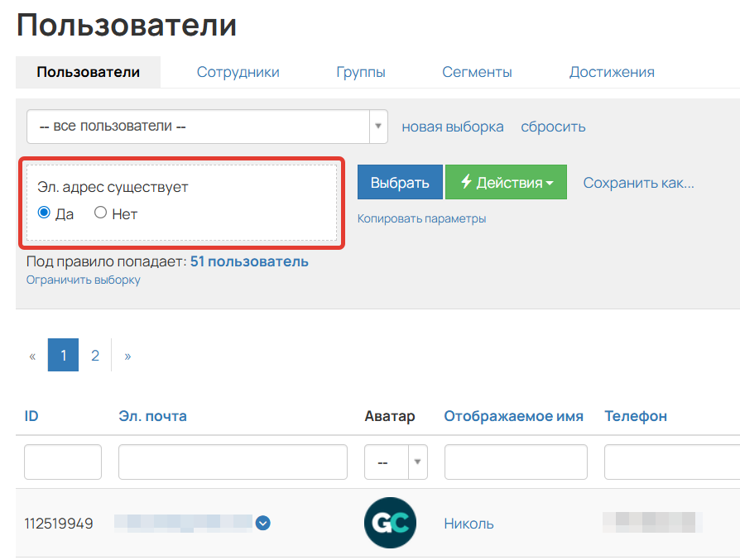
Task: Switch to the Сотрудники tab
Action: 238,72
